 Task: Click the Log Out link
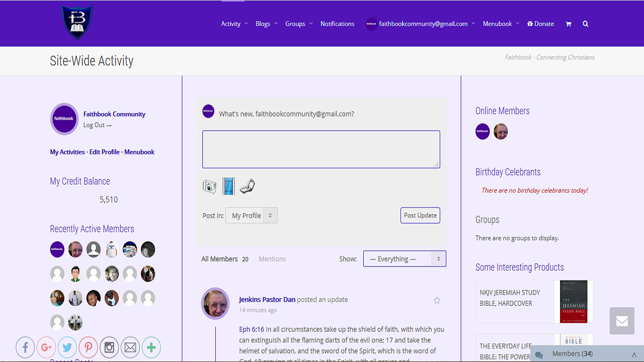click(x=97, y=125)
